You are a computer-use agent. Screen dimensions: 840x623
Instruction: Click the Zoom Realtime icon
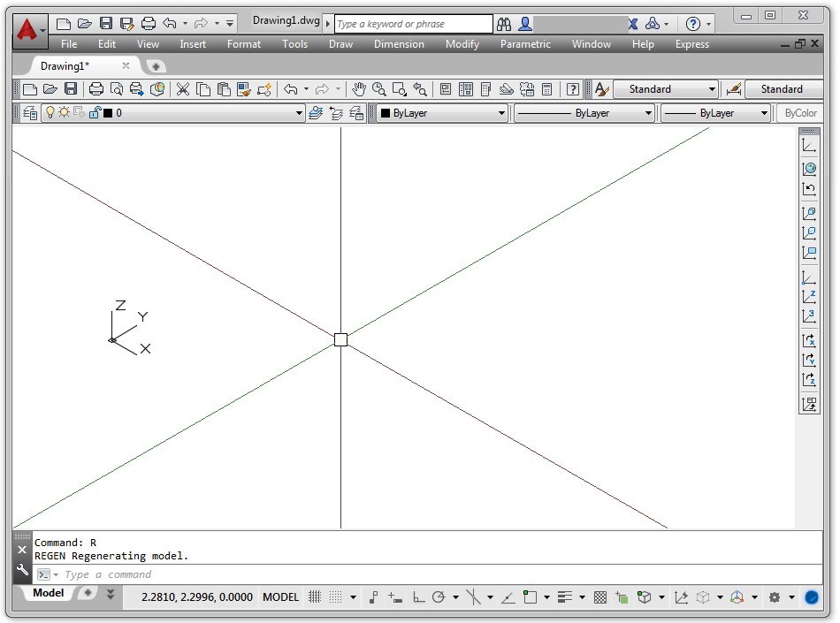point(378,89)
